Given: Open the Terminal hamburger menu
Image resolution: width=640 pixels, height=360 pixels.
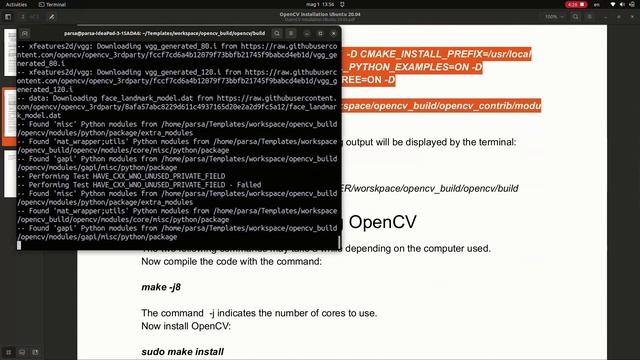Looking at the screenshot, I should pos(291,33).
